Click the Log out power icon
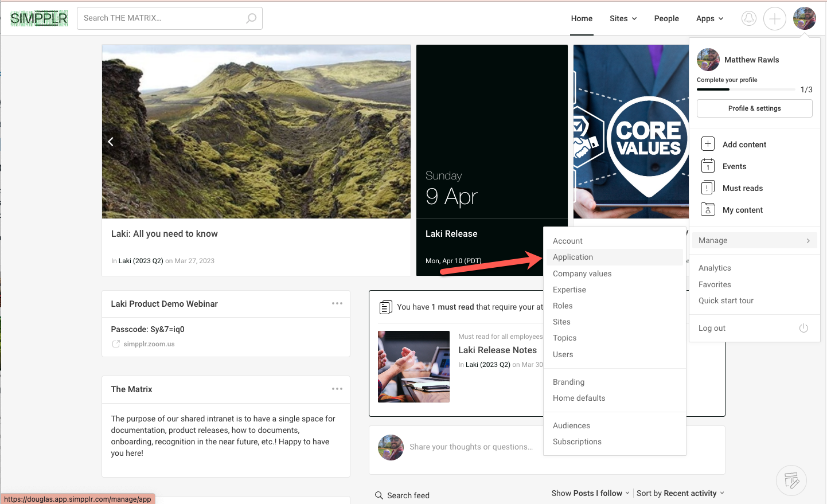Screen dimensions: 827x504 803,328
